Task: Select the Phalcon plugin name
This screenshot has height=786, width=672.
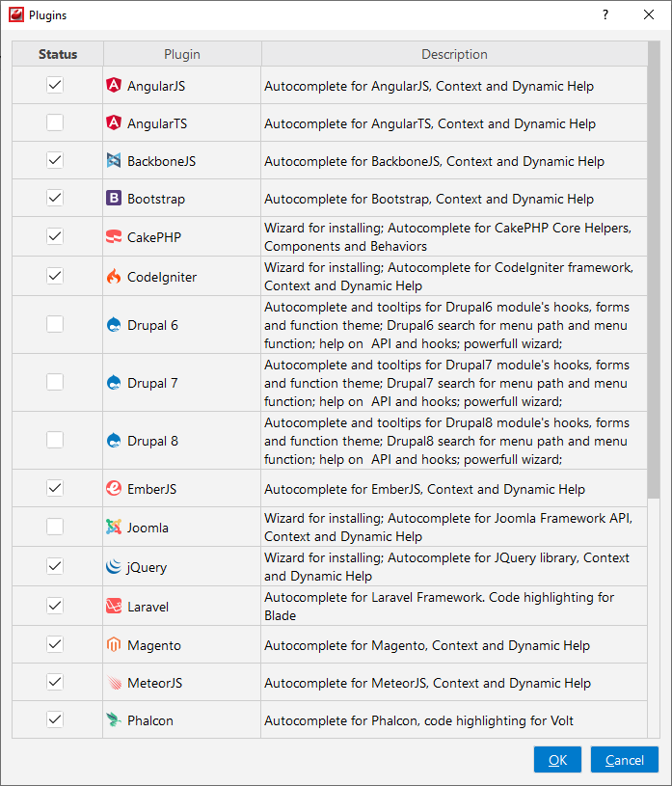Action: (150, 720)
